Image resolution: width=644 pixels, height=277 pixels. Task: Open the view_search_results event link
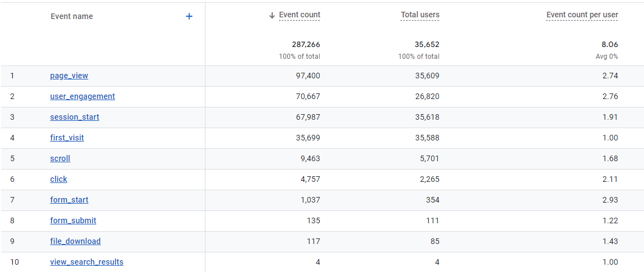[x=87, y=262]
